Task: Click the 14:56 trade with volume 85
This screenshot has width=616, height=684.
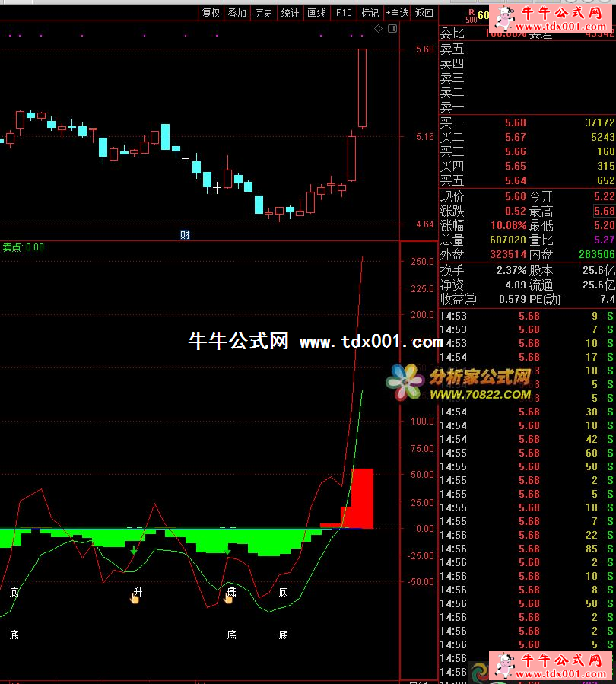Action: [527, 549]
